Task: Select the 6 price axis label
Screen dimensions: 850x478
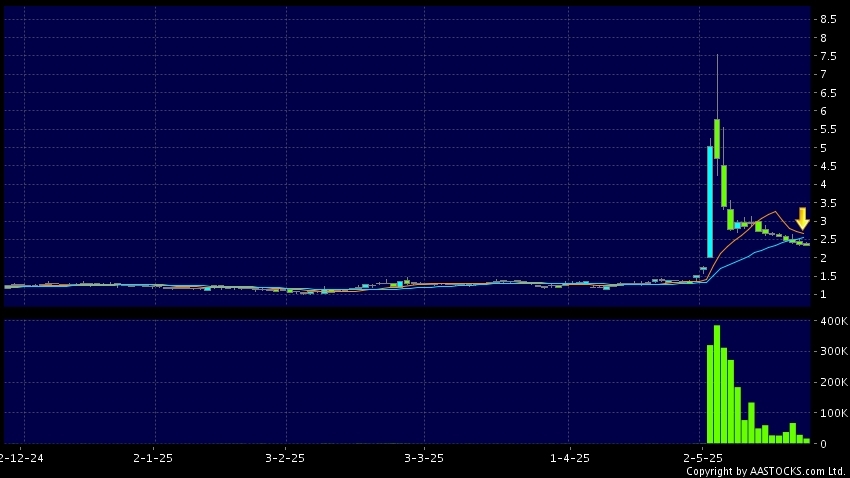Action: click(823, 111)
